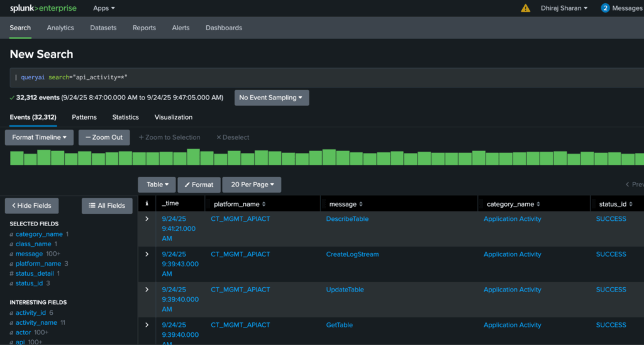Expand the GetTable event row
The image size is (644, 345).
click(x=147, y=325)
